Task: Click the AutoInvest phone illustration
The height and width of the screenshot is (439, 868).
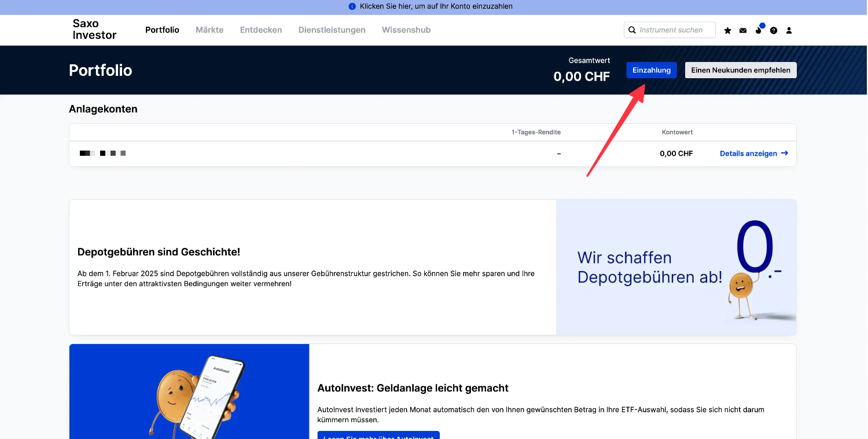Action: (x=189, y=392)
